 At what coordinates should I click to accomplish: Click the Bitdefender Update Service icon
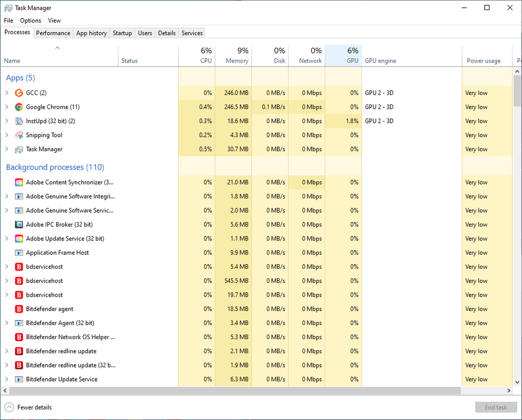point(19,380)
